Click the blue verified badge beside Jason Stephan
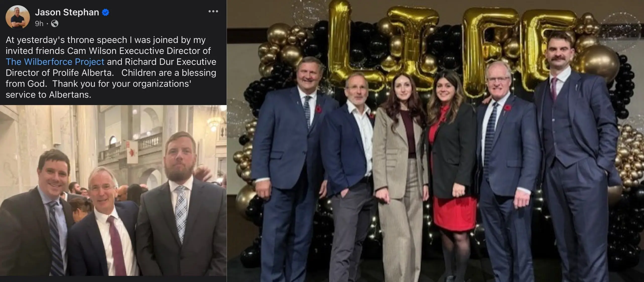This screenshot has height=282, width=644. 105,12
